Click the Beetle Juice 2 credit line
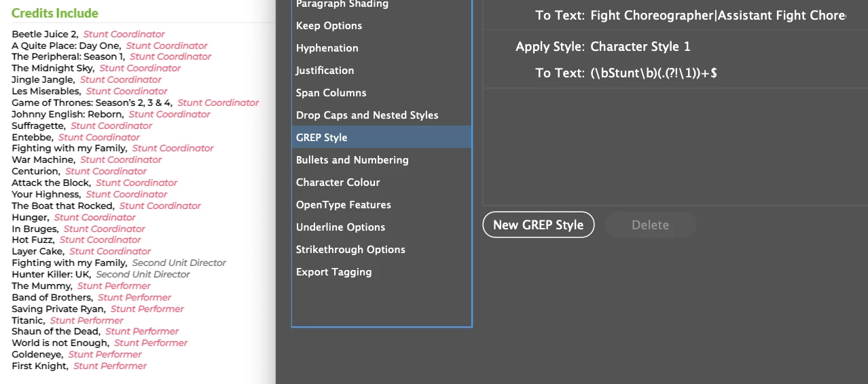Viewport: 868px width, 384px height. [x=88, y=34]
